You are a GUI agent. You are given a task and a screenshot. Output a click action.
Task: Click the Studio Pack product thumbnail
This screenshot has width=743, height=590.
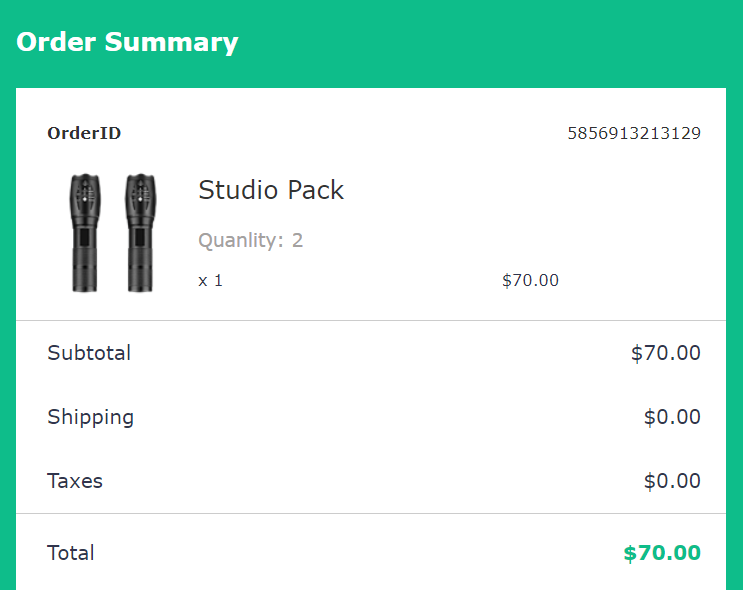coord(113,233)
